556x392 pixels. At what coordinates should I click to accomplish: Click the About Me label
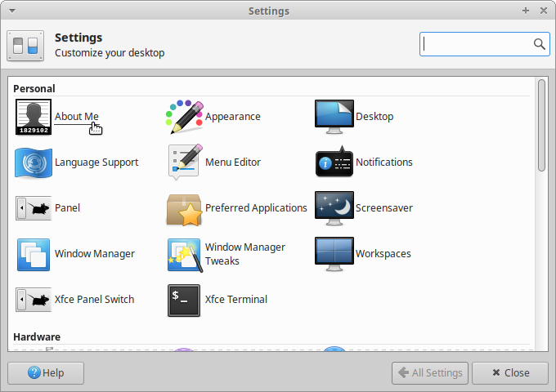[77, 117]
